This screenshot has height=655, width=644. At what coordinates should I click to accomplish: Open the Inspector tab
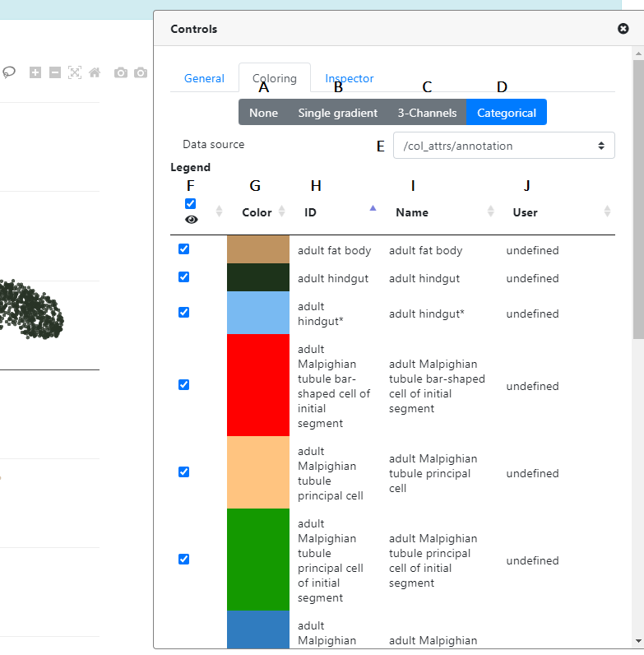click(350, 78)
